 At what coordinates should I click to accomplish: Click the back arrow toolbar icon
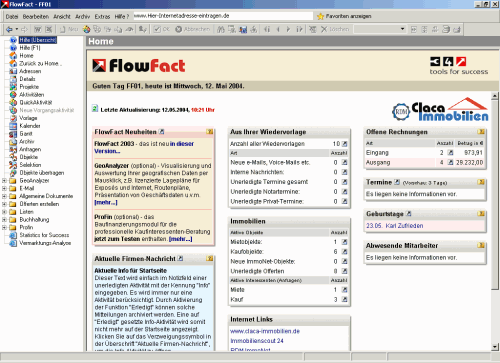pyautogui.click(x=9, y=29)
